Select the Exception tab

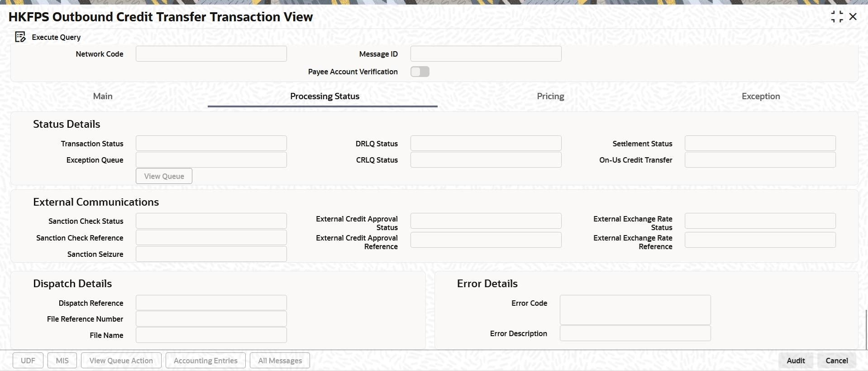point(760,96)
